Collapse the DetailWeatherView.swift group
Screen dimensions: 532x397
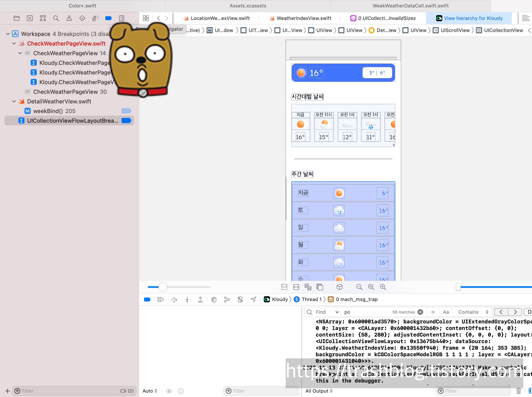point(14,101)
